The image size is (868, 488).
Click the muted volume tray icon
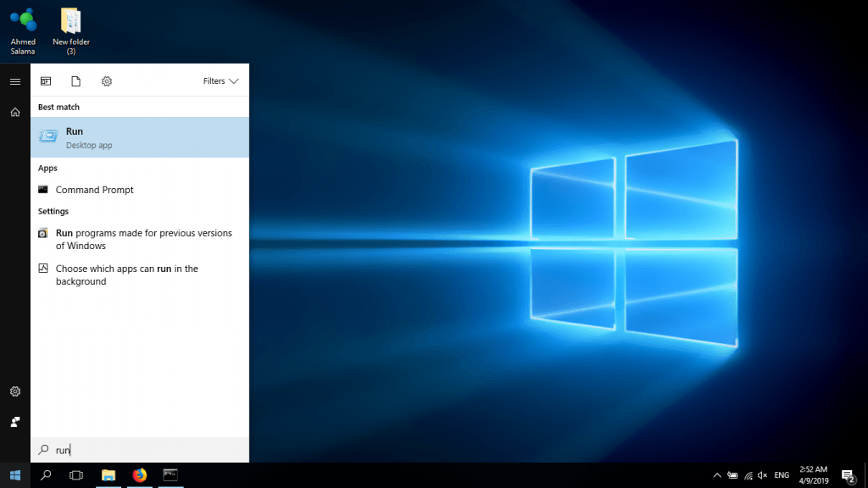(762, 475)
